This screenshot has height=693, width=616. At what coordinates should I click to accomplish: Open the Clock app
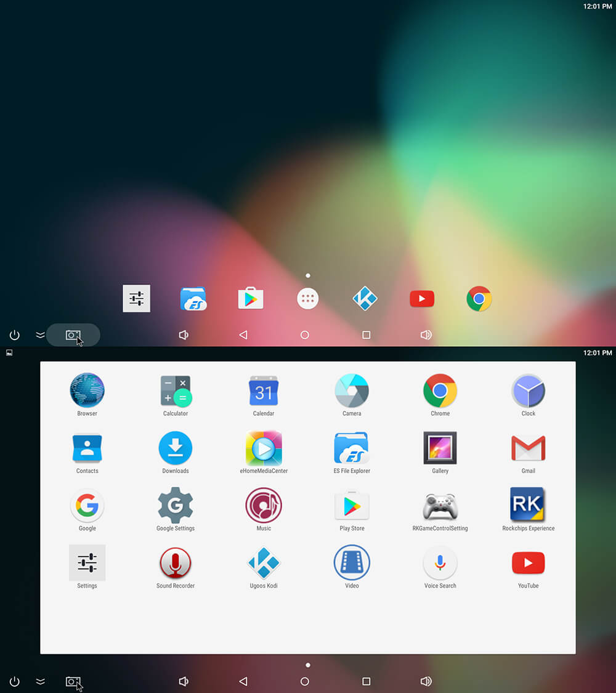click(x=528, y=391)
